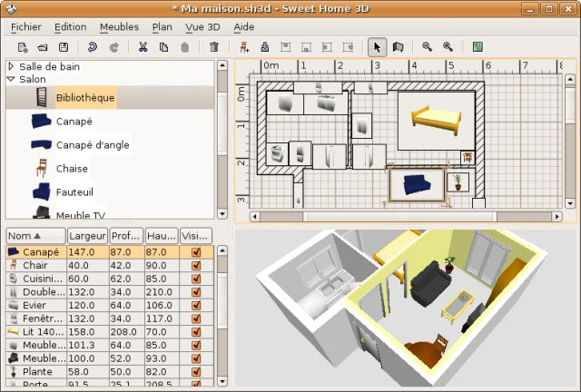This screenshot has width=581, height=392.
Task: Add furniture to home with chair-plus icon
Action: 244,47
